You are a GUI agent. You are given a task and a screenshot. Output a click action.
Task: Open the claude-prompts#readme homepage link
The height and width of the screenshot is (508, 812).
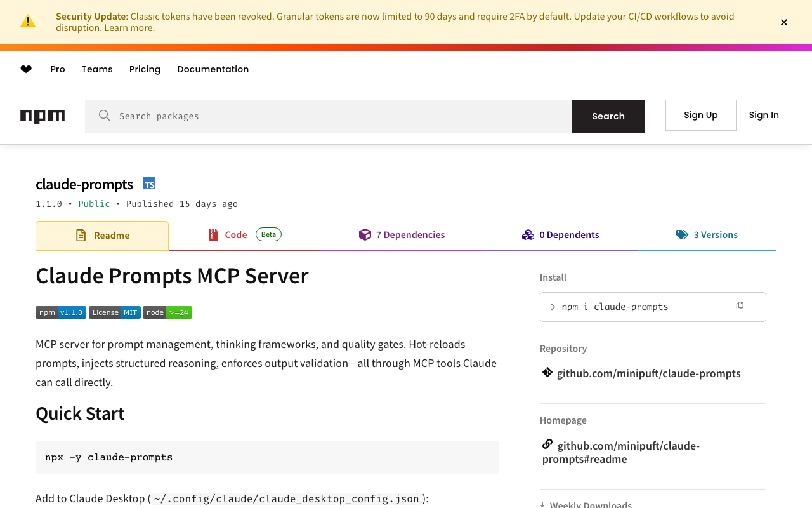click(621, 452)
